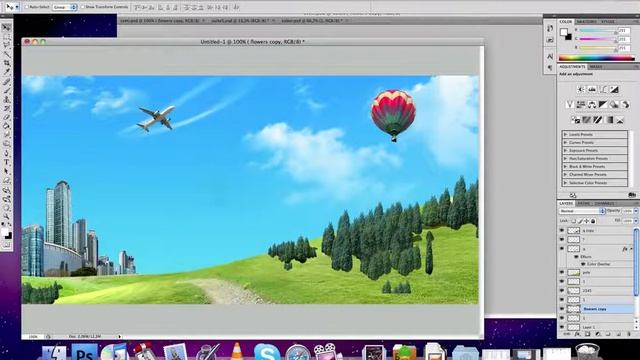The height and width of the screenshot is (360, 640).
Task: Select the Clone Stamp tool
Action: (7, 99)
